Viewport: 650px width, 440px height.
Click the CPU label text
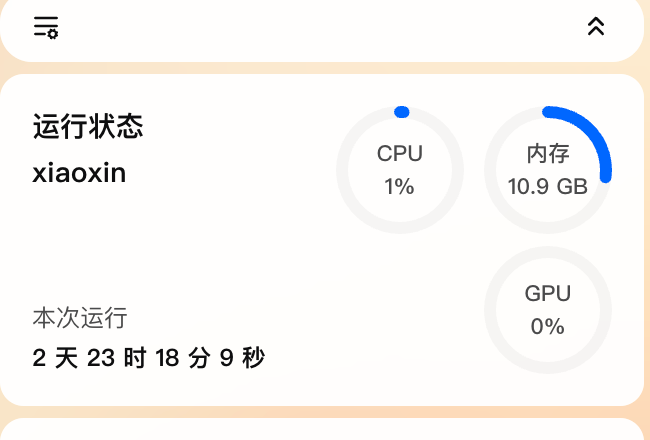tap(400, 153)
